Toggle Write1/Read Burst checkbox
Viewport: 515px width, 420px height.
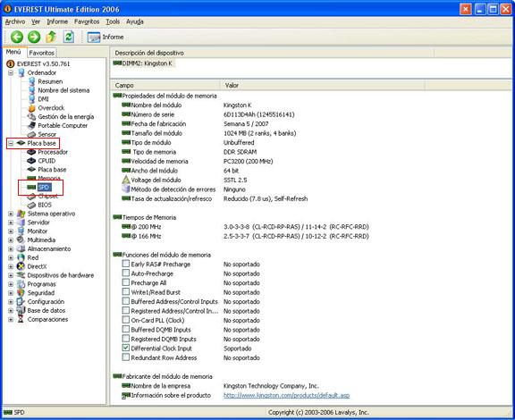tap(126, 291)
